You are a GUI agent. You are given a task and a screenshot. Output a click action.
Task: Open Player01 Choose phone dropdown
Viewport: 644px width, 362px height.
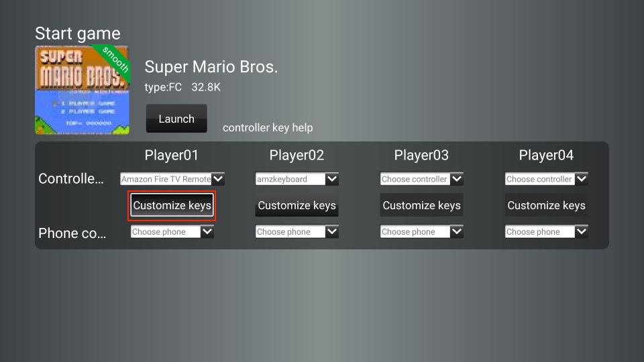tap(172, 231)
